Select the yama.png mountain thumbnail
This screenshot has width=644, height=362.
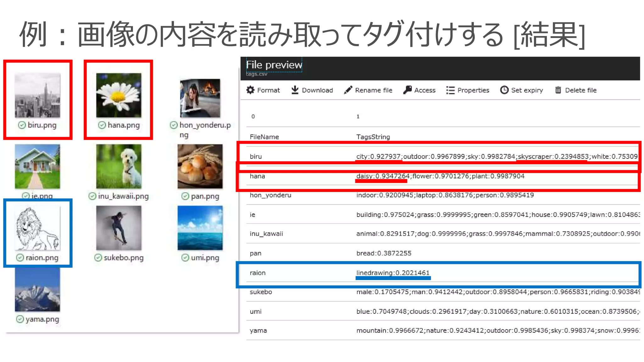coord(37,289)
